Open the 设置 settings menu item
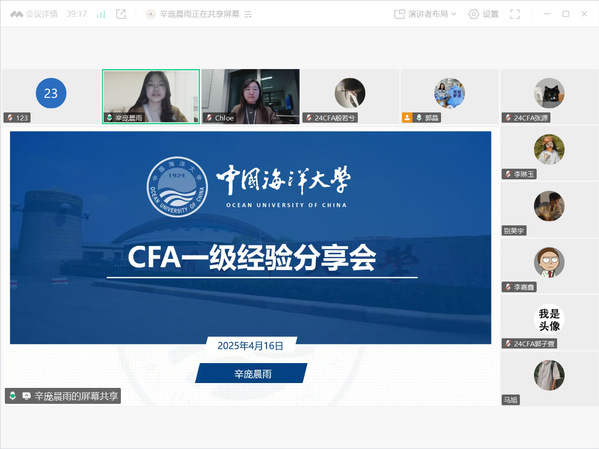The height and width of the screenshot is (449, 599). point(491,14)
